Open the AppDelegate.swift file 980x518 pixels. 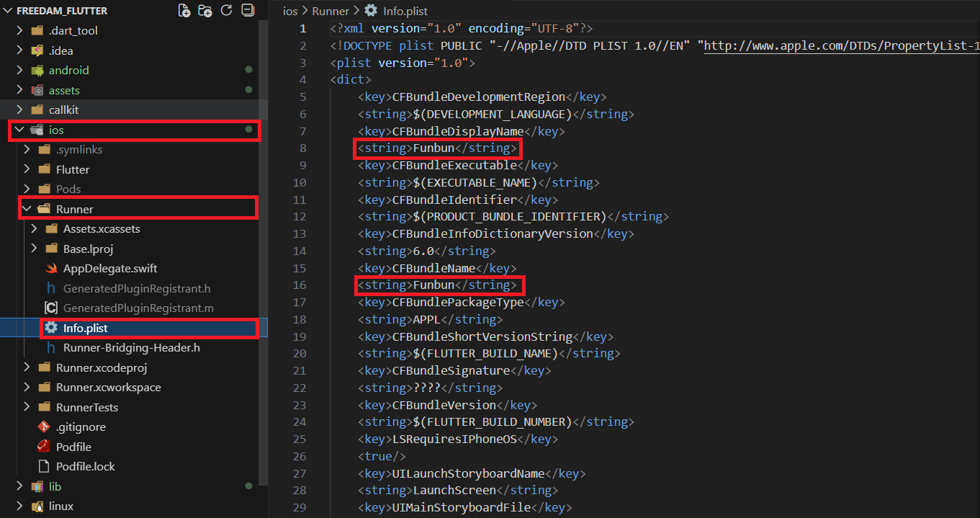pos(109,269)
